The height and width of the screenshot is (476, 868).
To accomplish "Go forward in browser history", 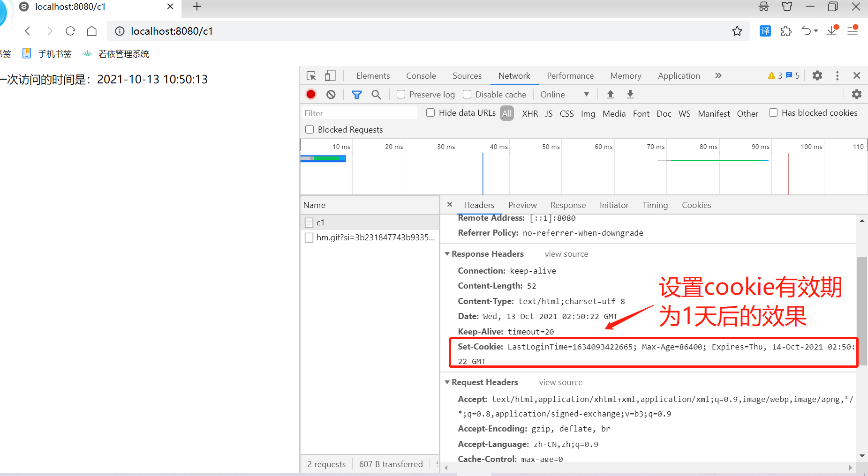I will click(x=49, y=31).
